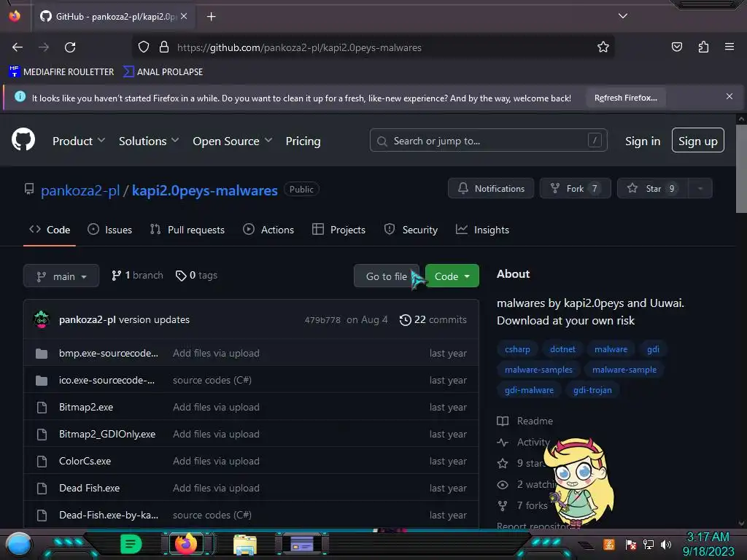Click the gdi-trojan topic tag
The image size is (747, 560).
coord(592,390)
